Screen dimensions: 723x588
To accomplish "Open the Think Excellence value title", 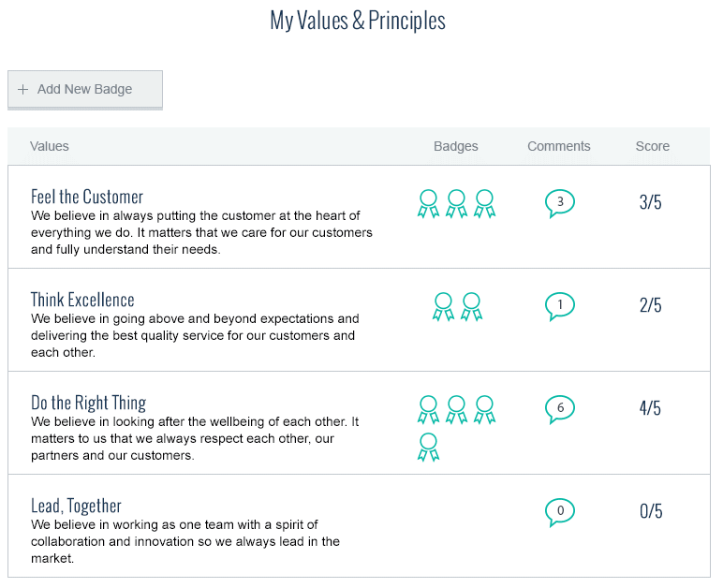I will [82, 300].
